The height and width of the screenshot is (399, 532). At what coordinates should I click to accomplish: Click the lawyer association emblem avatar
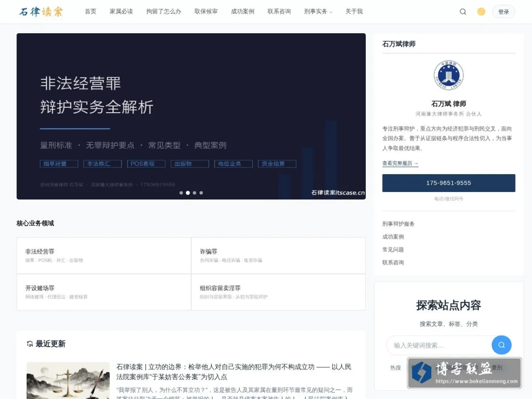coord(449,75)
